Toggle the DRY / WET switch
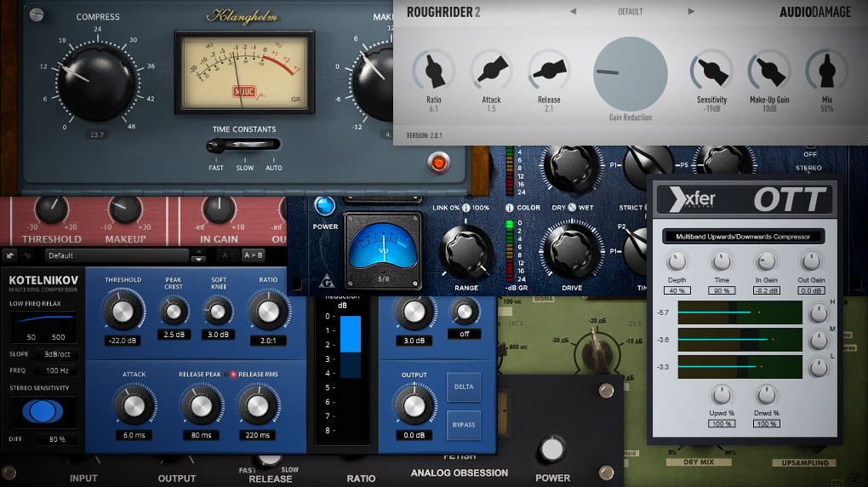868x487 pixels. 573,207
